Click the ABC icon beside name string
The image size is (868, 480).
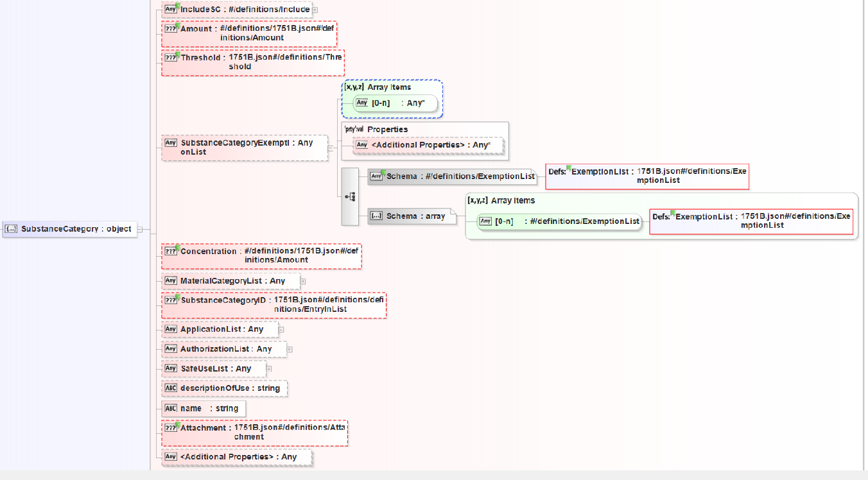coord(171,408)
